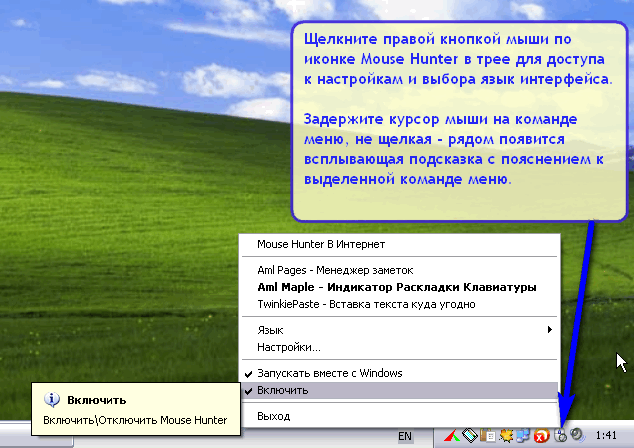This screenshot has height=448, width=634.
Task: Toggle 'Запускать вместе с Windows' option
Action: 399,373
